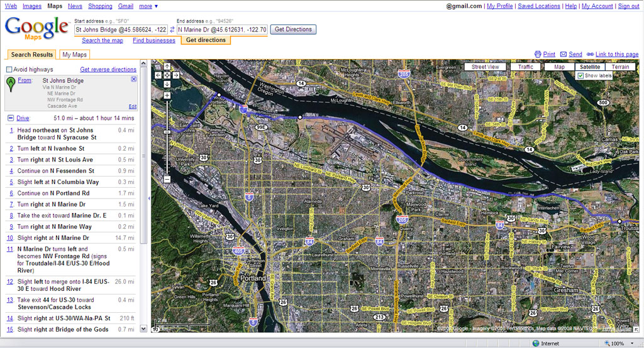Image resolution: width=644 pixels, height=348 pixels.
Task: Pan the map left with arrow button
Action: click(x=158, y=75)
